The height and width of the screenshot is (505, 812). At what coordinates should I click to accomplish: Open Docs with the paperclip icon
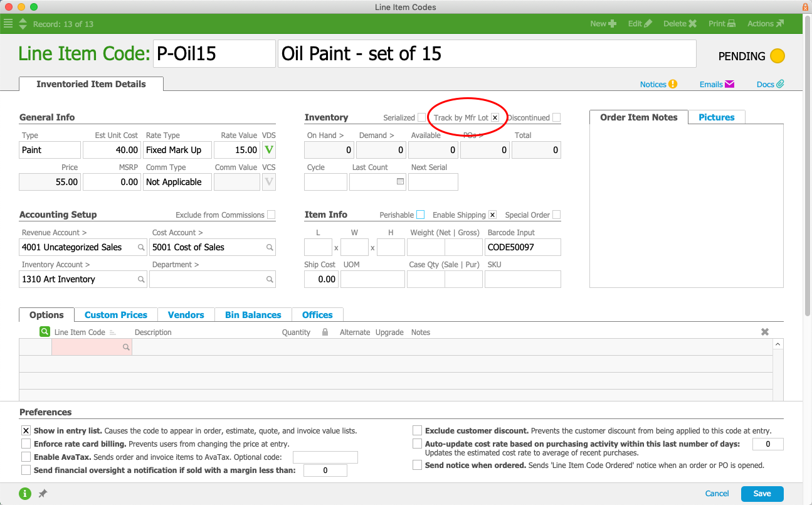[771, 84]
